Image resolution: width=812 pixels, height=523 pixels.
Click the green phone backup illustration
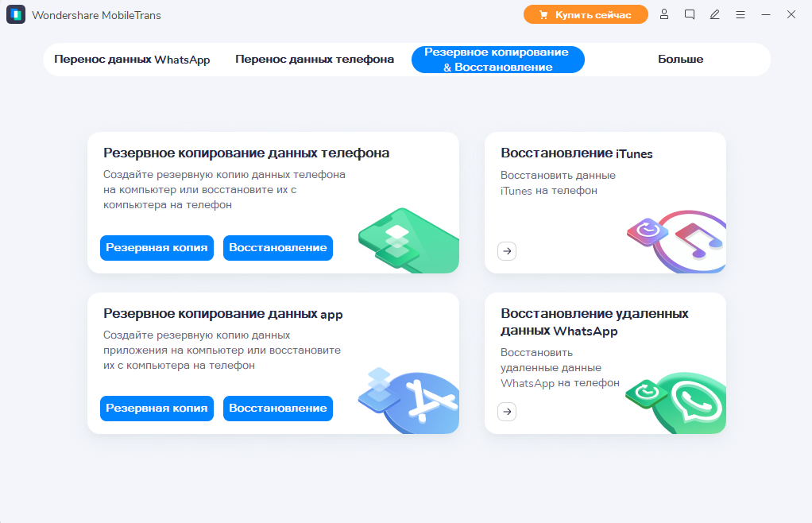point(408,240)
